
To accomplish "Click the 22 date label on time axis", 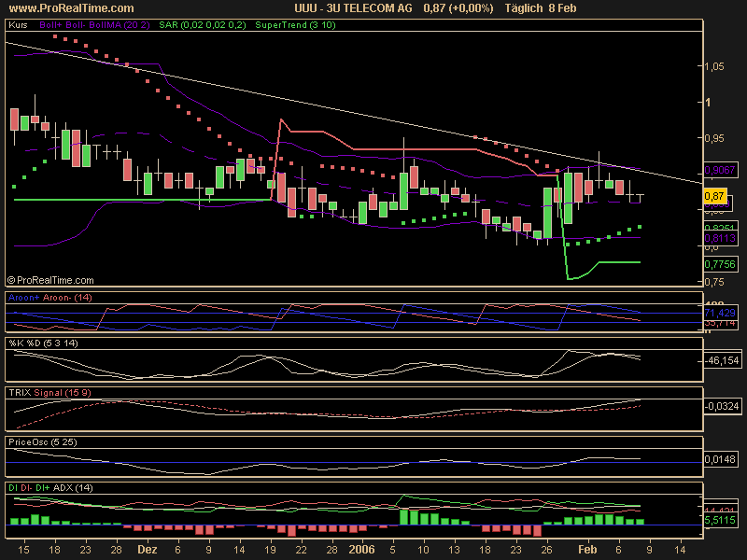I will 301,550.
